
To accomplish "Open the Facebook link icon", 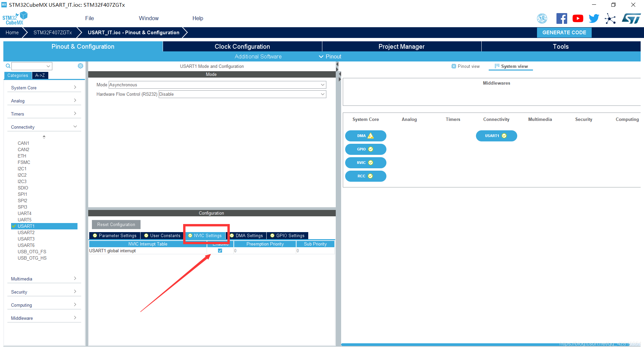I will click(561, 18).
